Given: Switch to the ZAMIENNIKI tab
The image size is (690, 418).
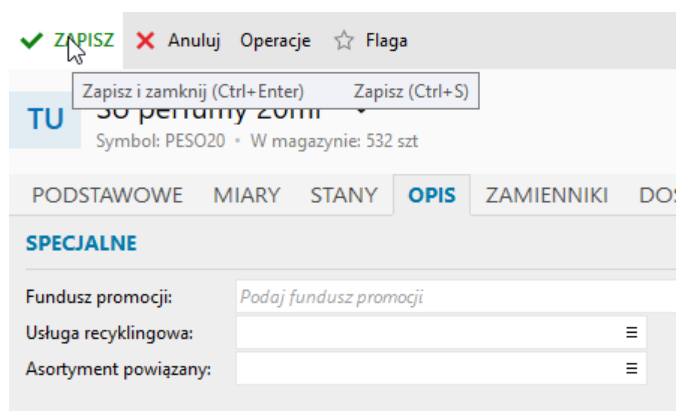Looking at the screenshot, I should click(547, 195).
